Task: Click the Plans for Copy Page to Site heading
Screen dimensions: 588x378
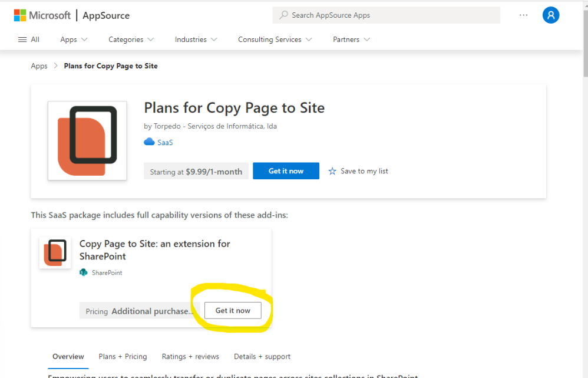Action: 234,108
